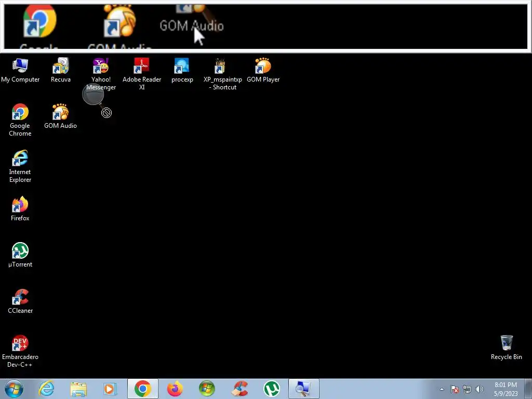The width and height of the screenshot is (532, 399).
Task: Open the Windows Start menu
Action: [14, 389]
